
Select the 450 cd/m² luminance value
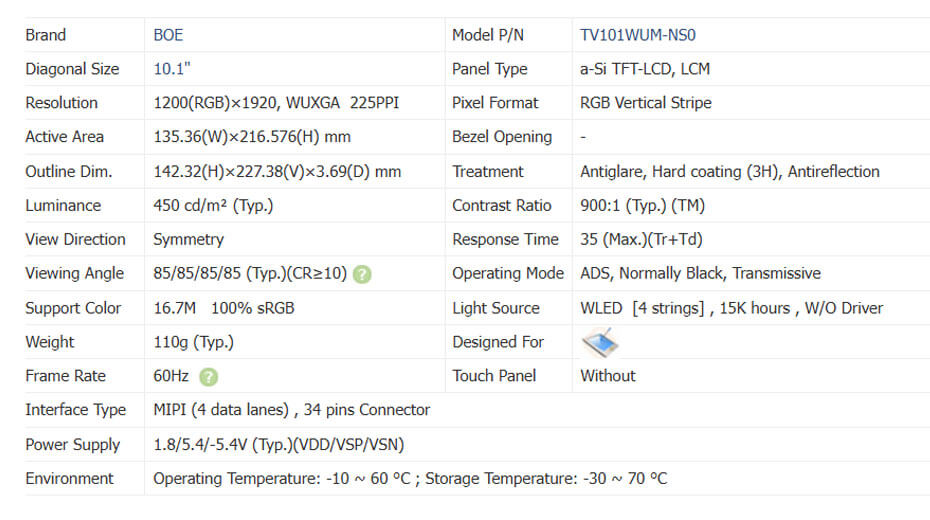(x=213, y=206)
